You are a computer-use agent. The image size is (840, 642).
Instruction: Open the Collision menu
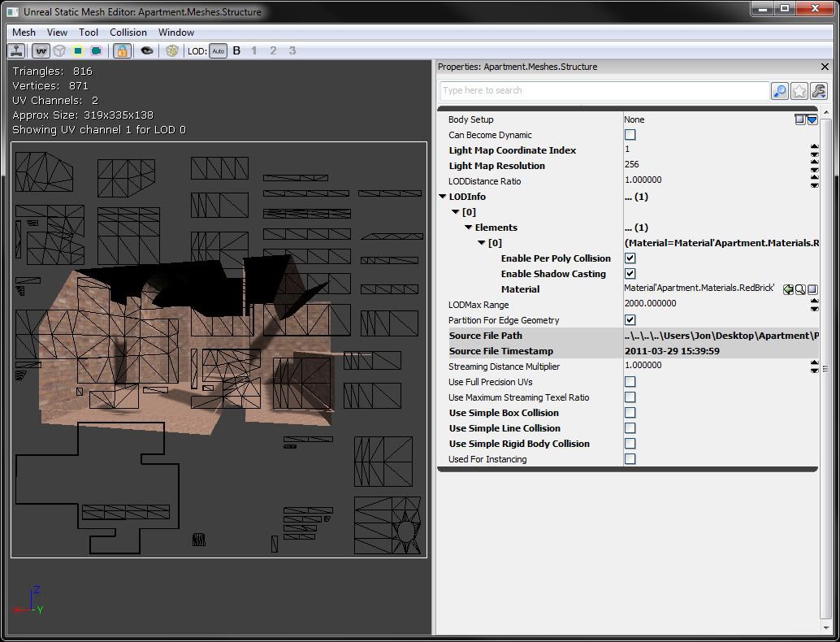pyautogui.click(x=128, y=33)
